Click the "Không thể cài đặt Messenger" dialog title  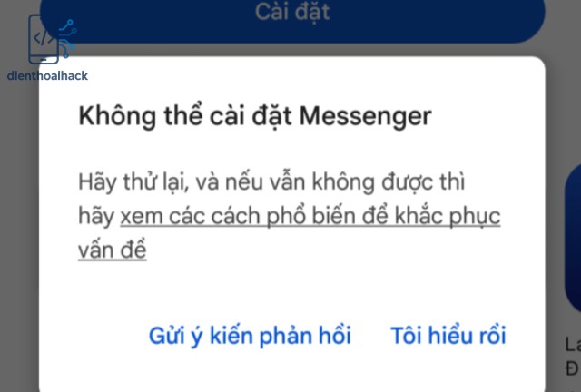click(255, 116)
